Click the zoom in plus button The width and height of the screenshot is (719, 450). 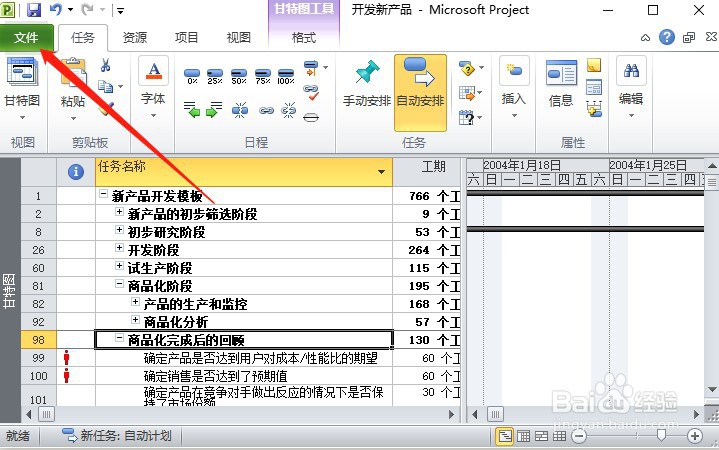click(695, 436)
